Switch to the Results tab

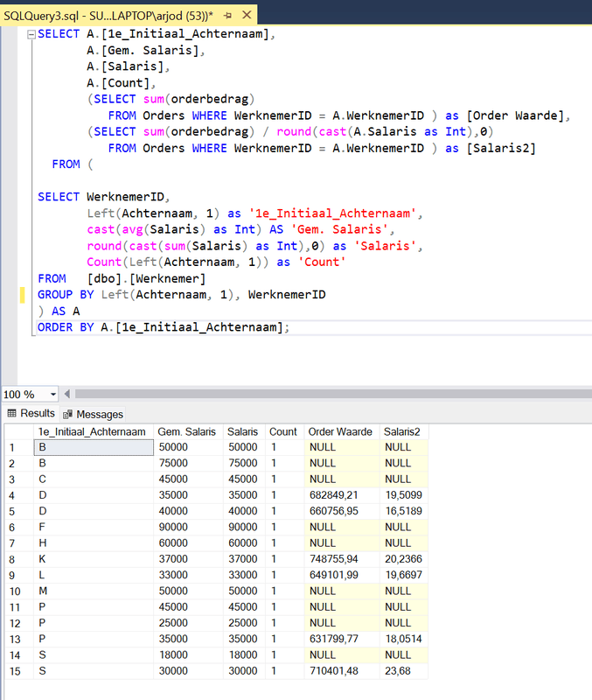[x=31, y=413]
